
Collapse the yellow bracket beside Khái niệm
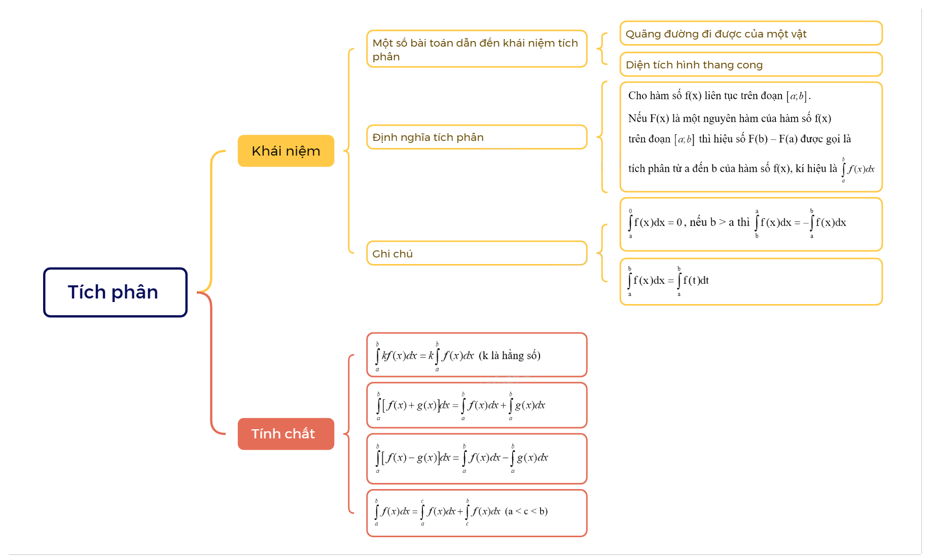click(346, 151)
